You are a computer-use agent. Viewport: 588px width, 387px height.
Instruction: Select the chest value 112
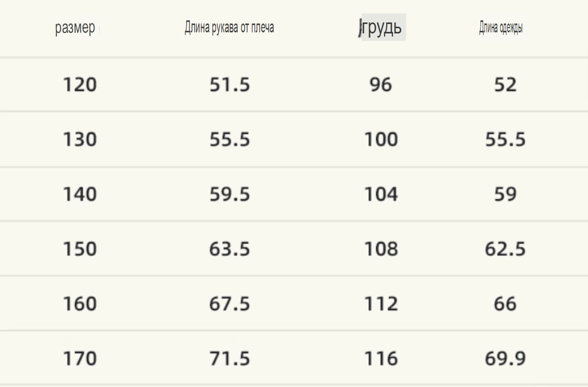tap(381, 304)
